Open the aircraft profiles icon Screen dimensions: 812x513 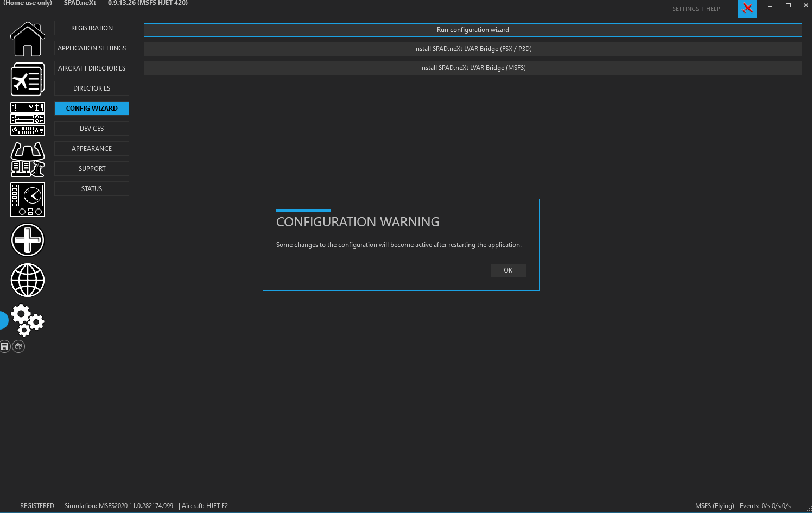[x=28, y=79]
